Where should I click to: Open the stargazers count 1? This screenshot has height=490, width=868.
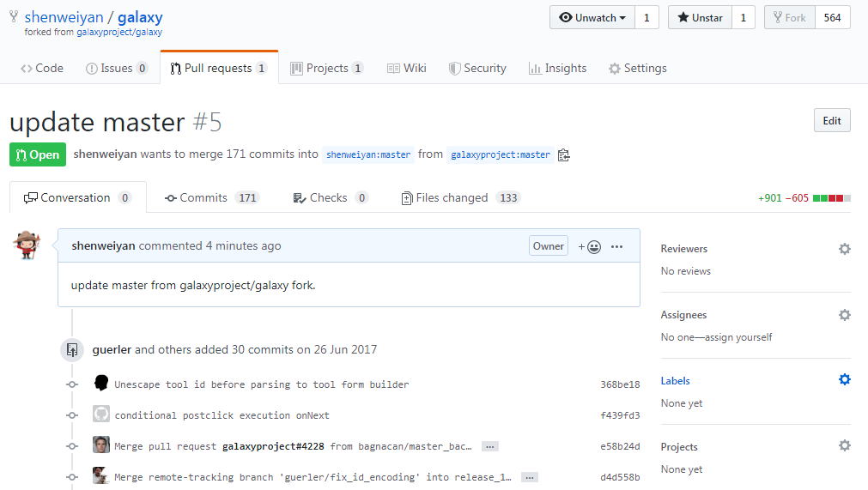744,18
